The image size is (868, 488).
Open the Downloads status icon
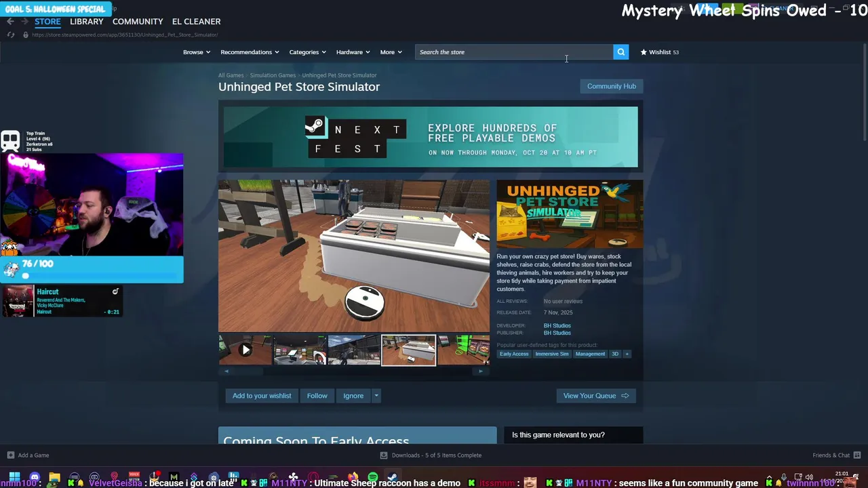pos(384,455)
